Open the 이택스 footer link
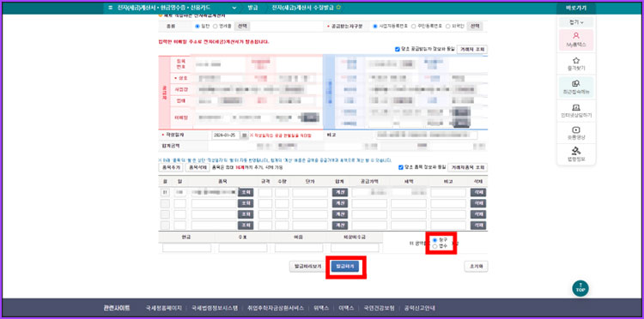The height and width of the screenshot is (319, 644). click(x=346, y=308)
